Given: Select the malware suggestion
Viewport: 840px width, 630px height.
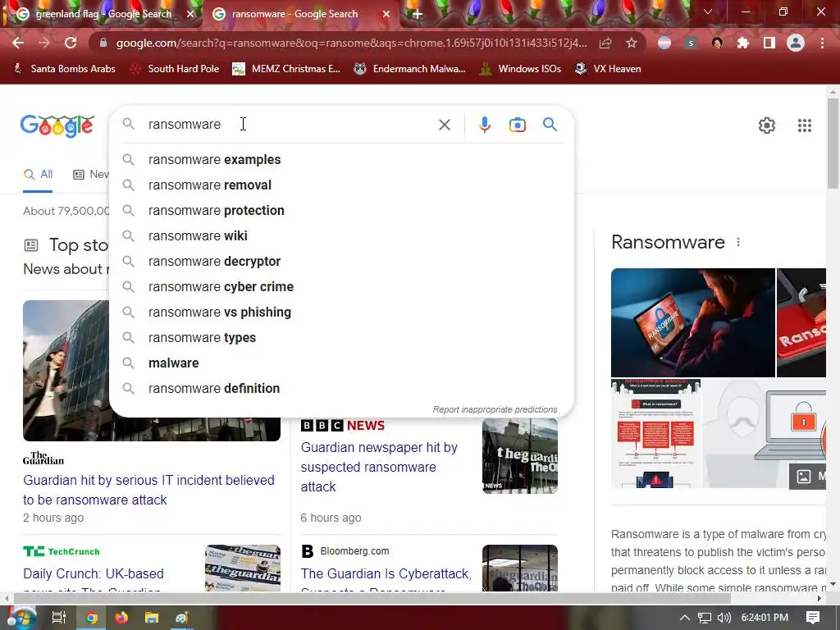Looking at the screenshot, I should 341,363.
